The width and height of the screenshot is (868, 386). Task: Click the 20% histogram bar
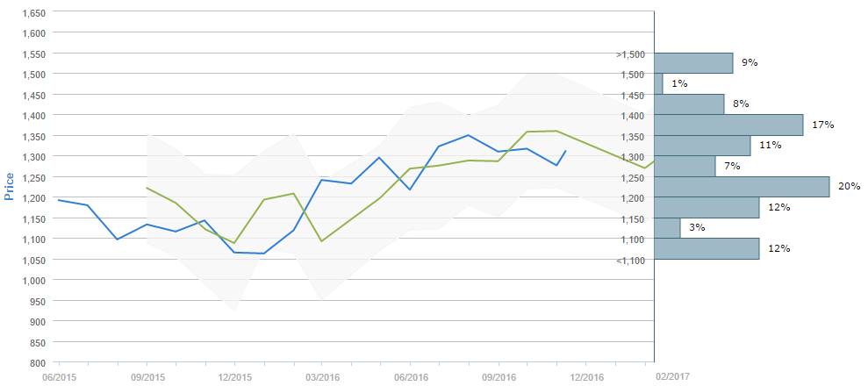coord(742,187)
